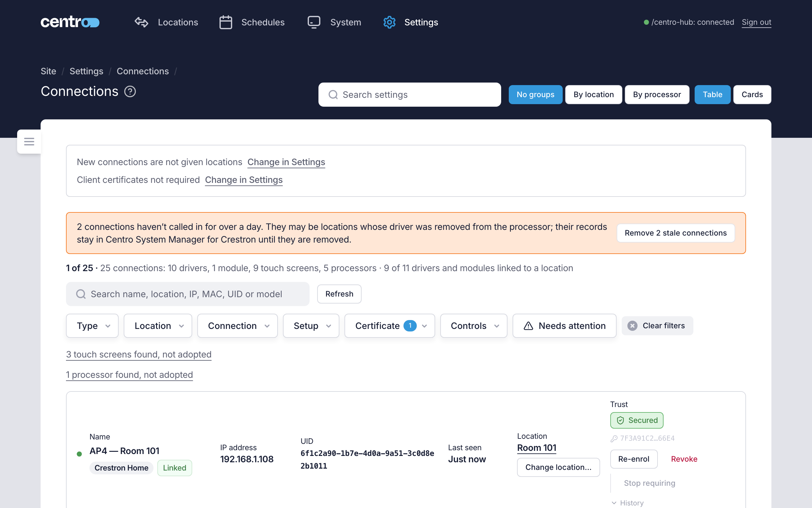
Task: Click the Locations arrows icon
Action: [141, 22]
